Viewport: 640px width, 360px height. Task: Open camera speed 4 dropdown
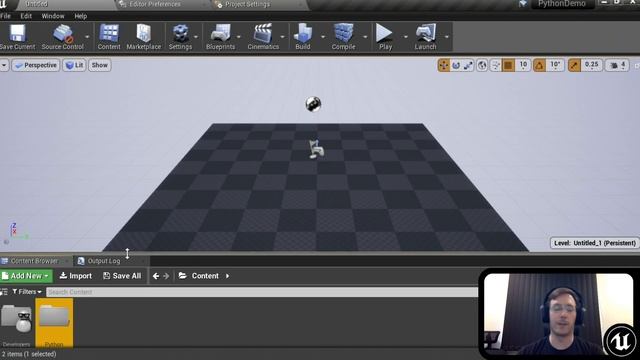[617, 65]
